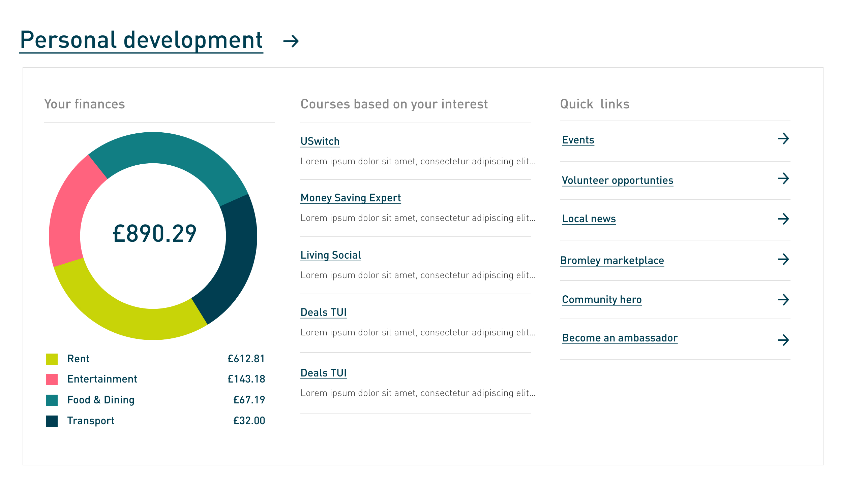The image size is (868, 496).
Task: Click the £890.29 total in donut chart
Action: 154,234
